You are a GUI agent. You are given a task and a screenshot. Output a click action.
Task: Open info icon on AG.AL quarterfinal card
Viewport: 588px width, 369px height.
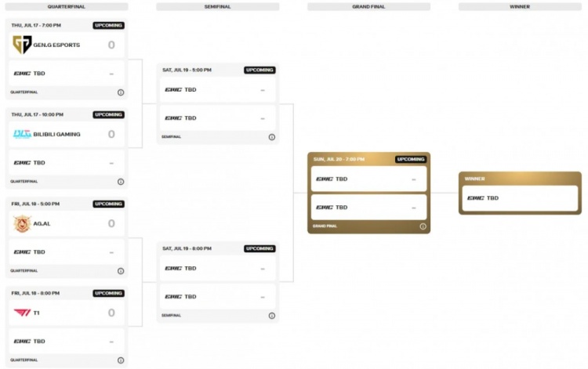(121, 271)
